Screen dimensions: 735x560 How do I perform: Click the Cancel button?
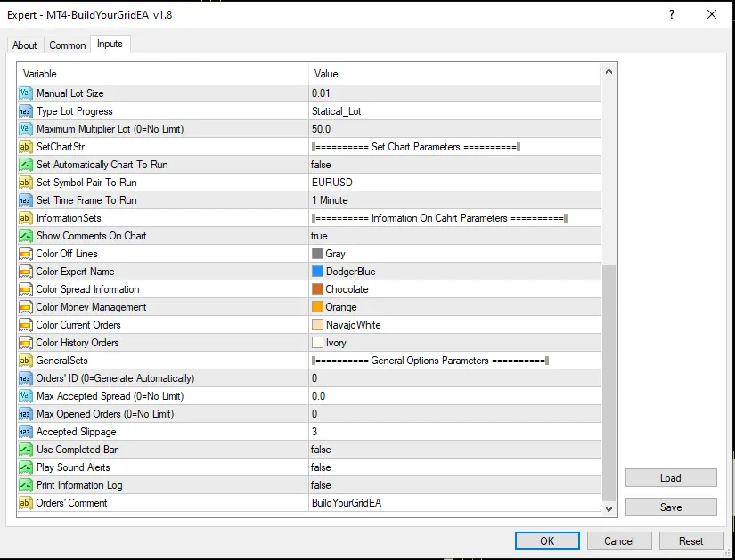(x=619, y=540)
